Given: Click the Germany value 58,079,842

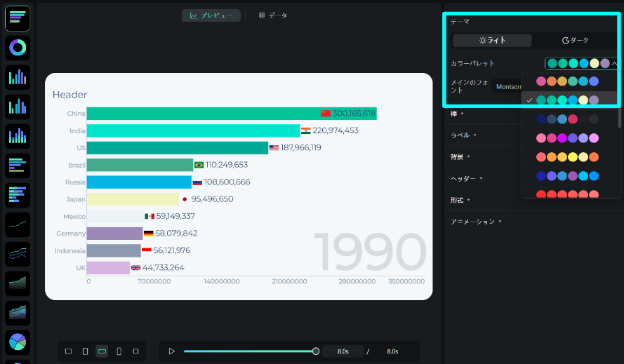Looking at the screenshot, I should point(176,233).
